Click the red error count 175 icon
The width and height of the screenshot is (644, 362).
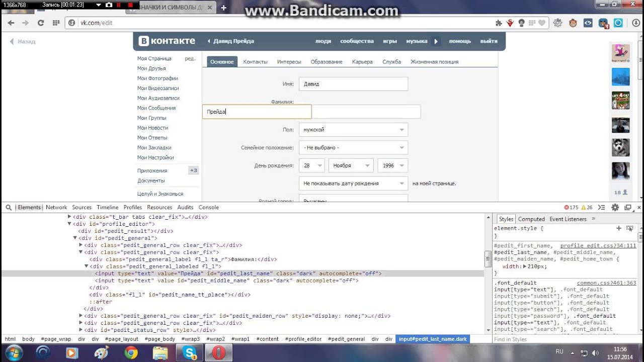point(571,207)
